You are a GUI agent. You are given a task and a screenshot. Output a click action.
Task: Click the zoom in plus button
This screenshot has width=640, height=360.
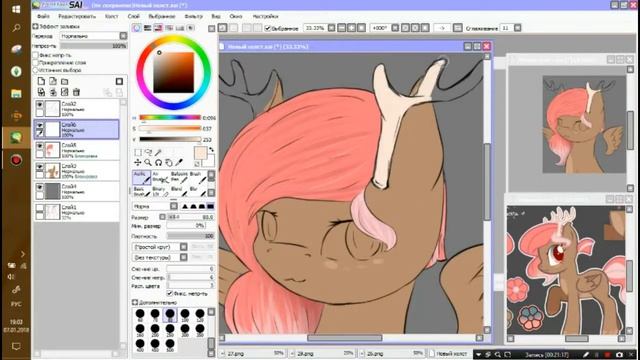(x=351, y=28)
